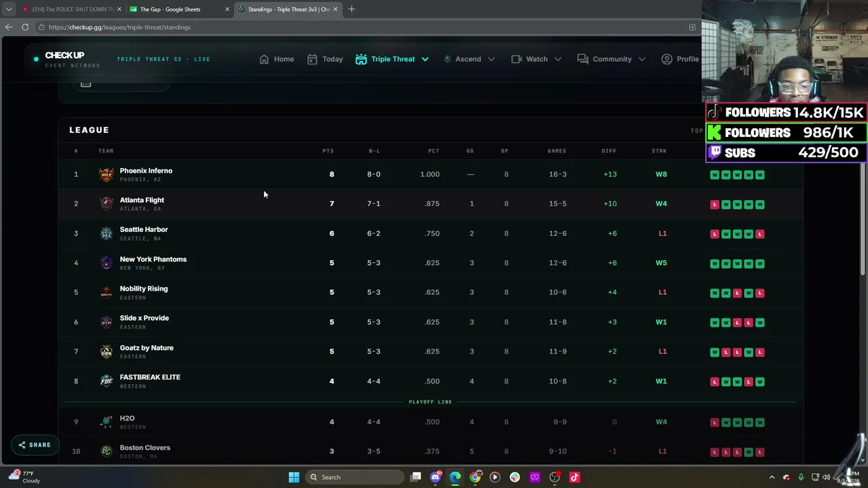Click Phoenix Inferno's +13 diff value
Image resolution: width=868 pixels, height=488 pixels.
[x=610, y=174]
